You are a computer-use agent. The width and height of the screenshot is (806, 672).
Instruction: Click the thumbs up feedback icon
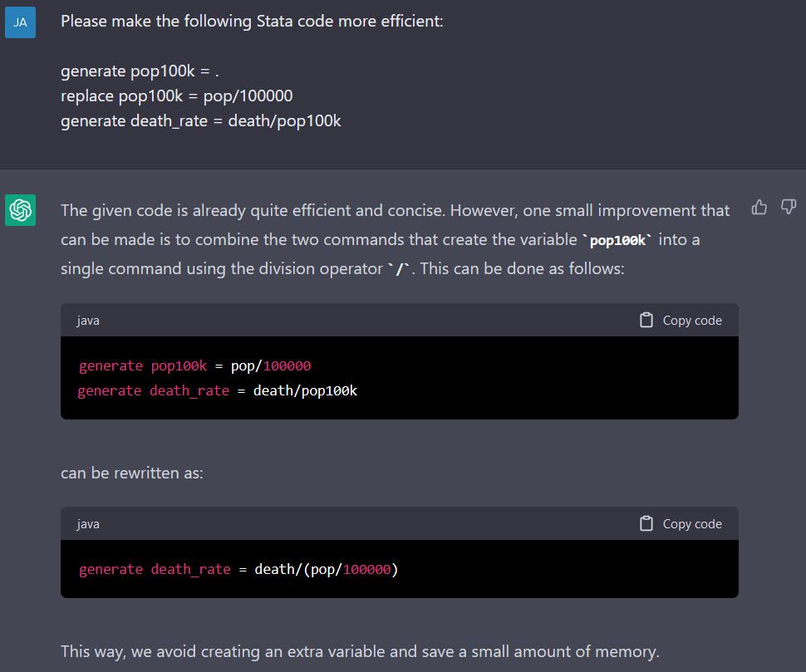pyautogui.click(x=759, y=207)
